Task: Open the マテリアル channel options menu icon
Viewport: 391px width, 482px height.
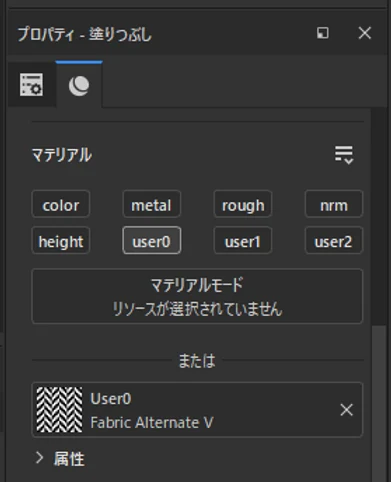Action: 344,155
